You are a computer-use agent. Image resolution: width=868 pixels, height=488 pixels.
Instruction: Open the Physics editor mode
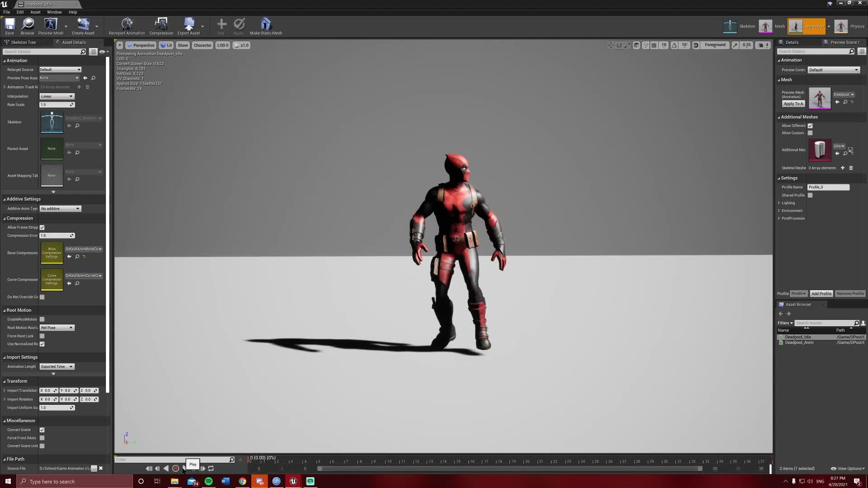coord(850,26)
